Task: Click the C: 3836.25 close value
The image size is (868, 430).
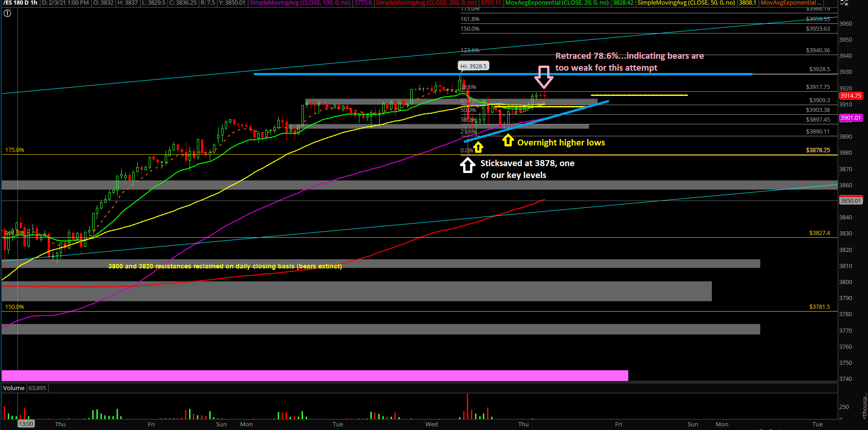Action: pos(183,3)
